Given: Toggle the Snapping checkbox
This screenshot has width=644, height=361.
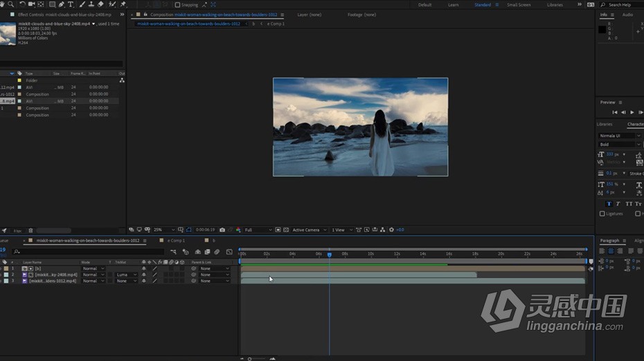Looking at the screenshot, I should pos(177,5).
